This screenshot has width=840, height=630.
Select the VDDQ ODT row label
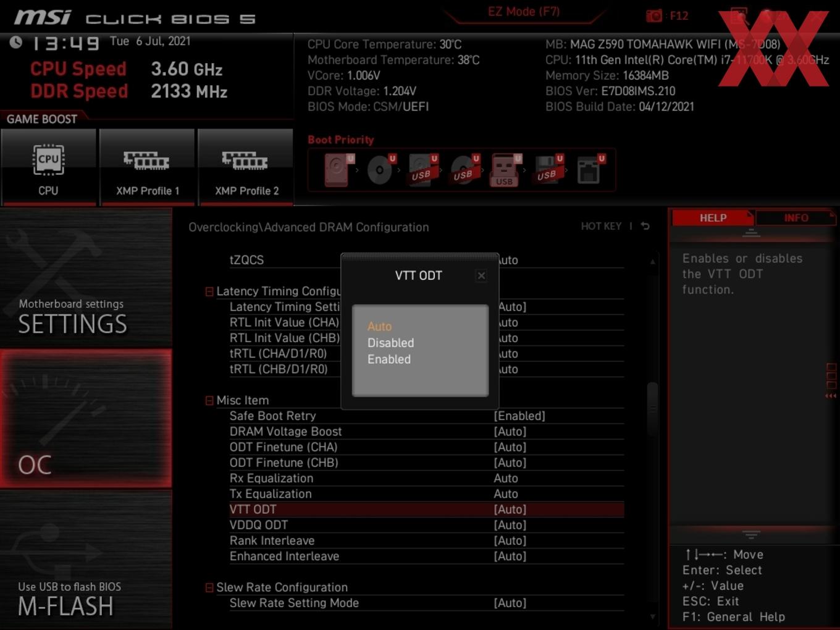pos(258,525)
